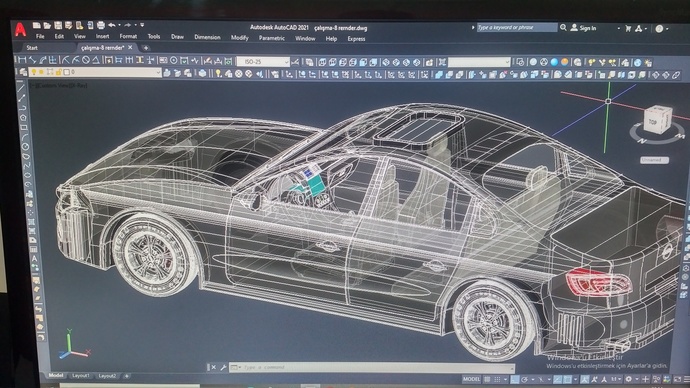Select the Hatch tool in Draw toolbar
The height and width of the screenshot is (388, 690).
[32, 222]
